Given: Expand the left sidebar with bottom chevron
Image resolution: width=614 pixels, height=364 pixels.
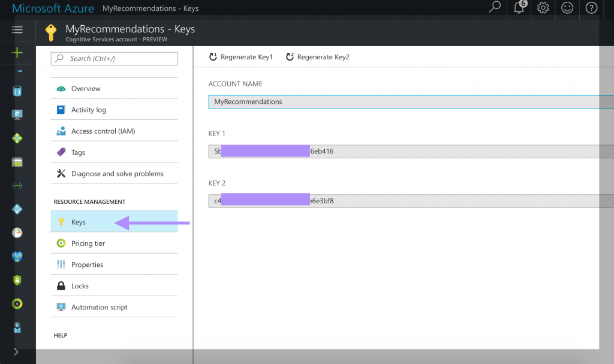Looking at the screenshot, I should pos(16,352).
